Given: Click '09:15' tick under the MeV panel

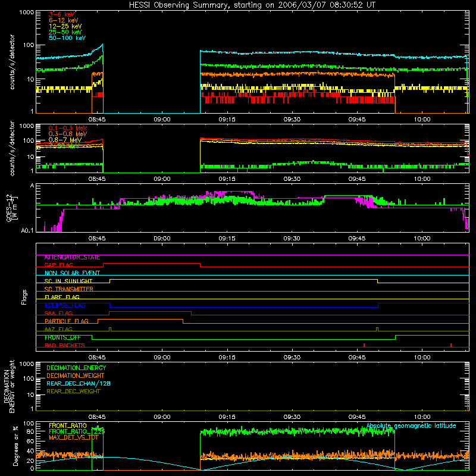Looking at the screenshot, I should click(227, 179).
